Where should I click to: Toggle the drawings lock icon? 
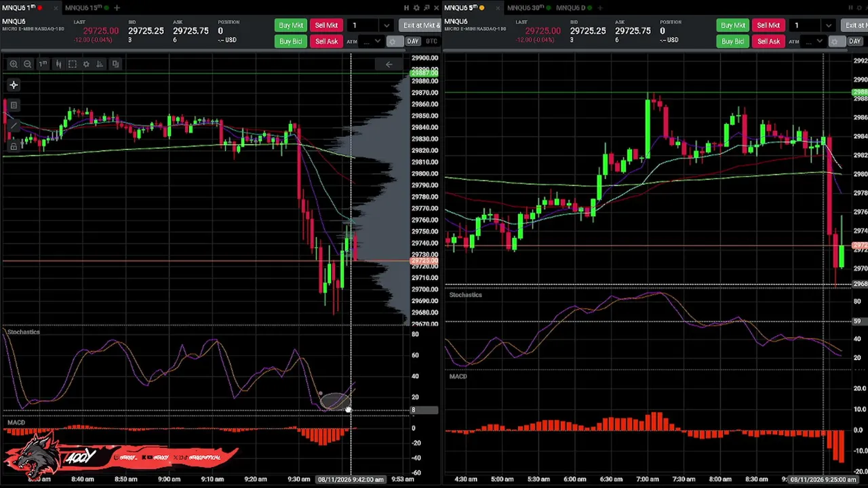(x=14, y=146)
